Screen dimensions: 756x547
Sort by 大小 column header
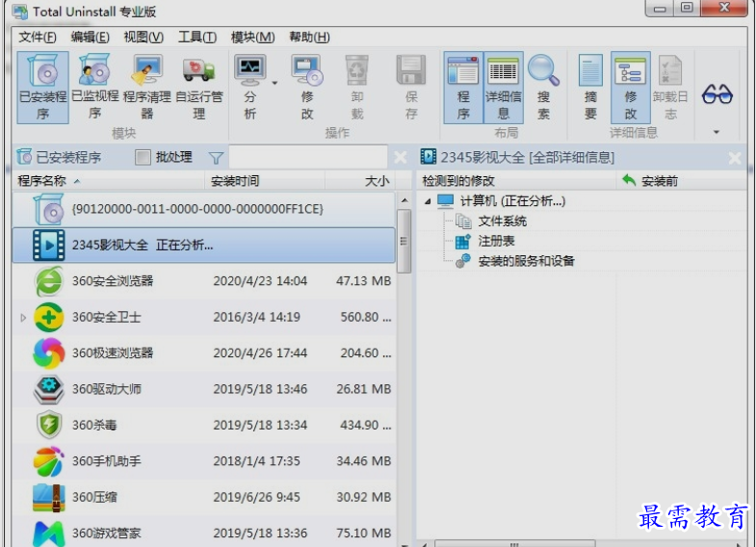coord(360,181)
